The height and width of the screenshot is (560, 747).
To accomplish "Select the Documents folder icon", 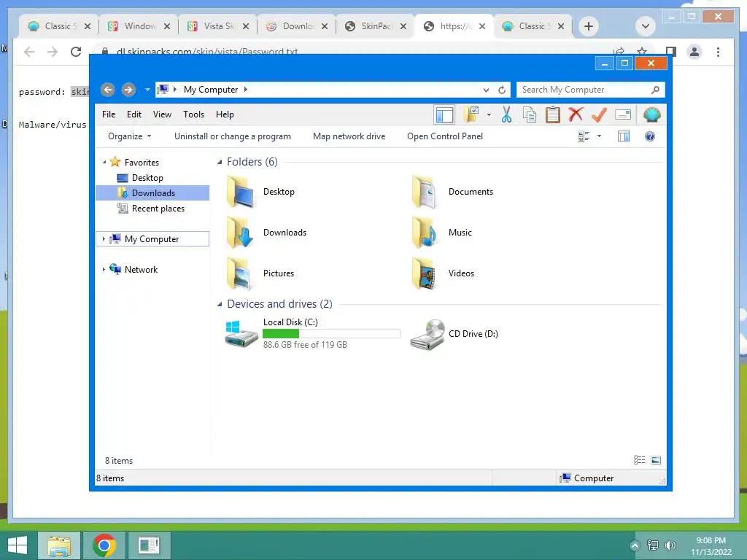I will pyautogui.click(x=425, y=192).
